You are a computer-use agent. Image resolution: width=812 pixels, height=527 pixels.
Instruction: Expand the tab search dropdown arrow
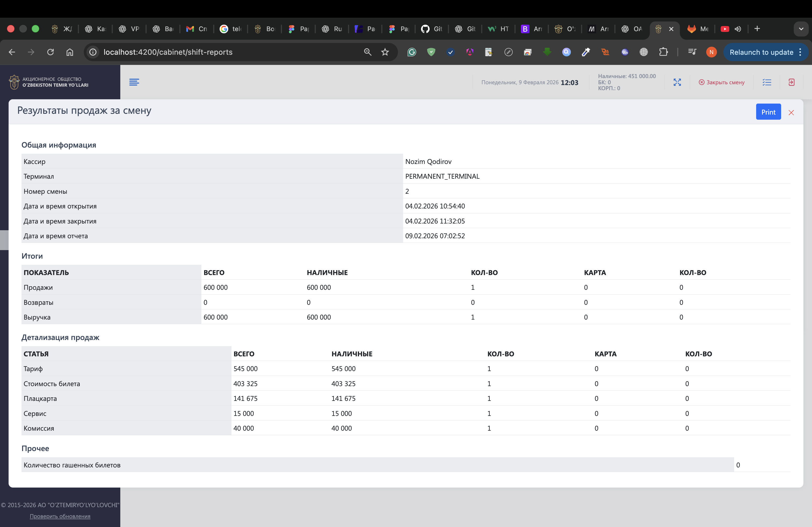[x=801, y=29]
